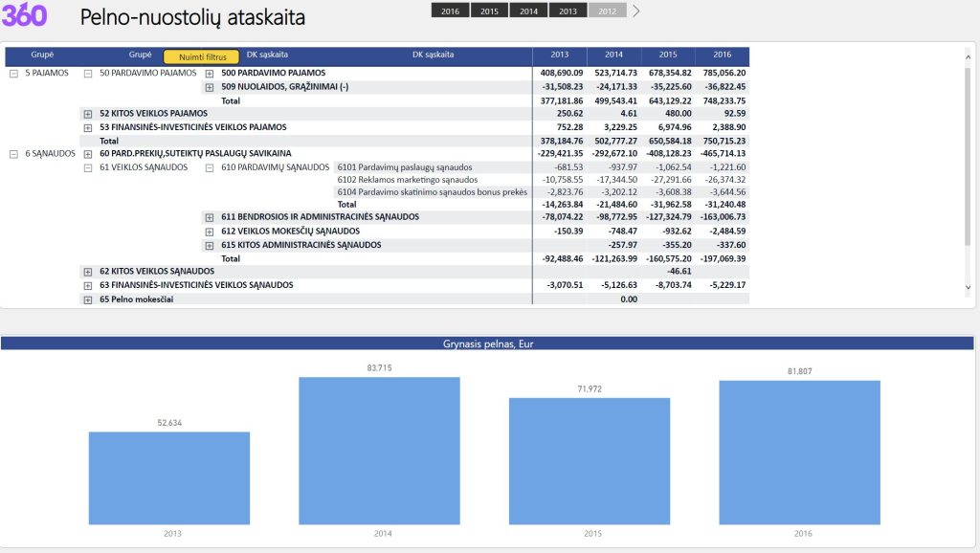Expand the 65 Pelno mokesčiai row
Screen dimensions: 980x553
88,299
